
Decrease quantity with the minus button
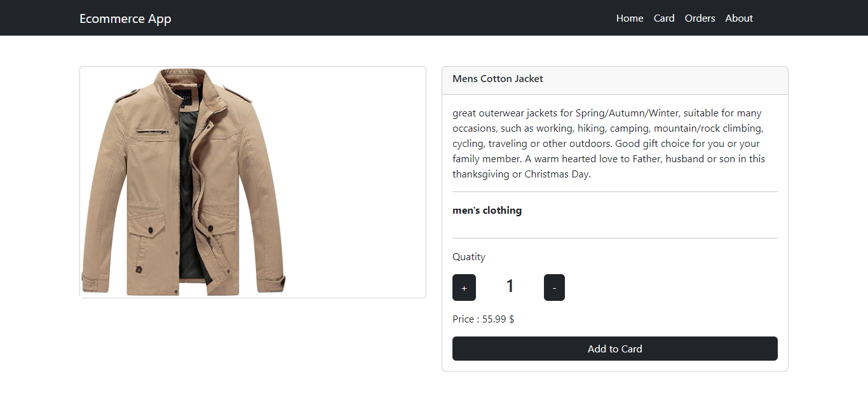[x=554, y=288]
